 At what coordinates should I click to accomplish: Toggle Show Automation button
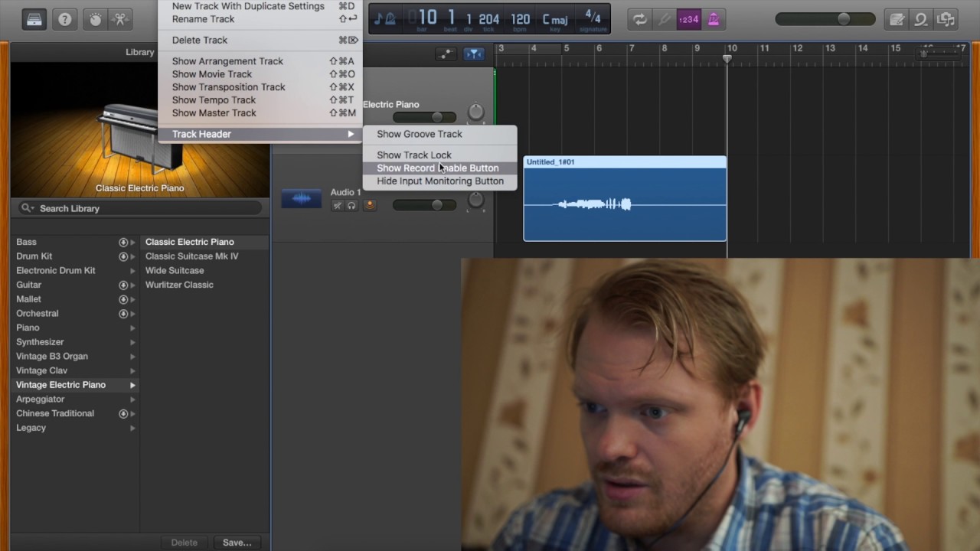click(446, 54)
